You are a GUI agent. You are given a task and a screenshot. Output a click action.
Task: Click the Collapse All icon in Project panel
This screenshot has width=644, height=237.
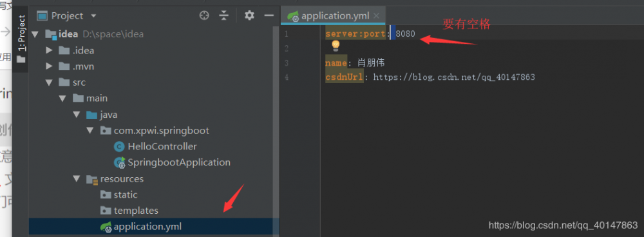click(x=223, y=15)
